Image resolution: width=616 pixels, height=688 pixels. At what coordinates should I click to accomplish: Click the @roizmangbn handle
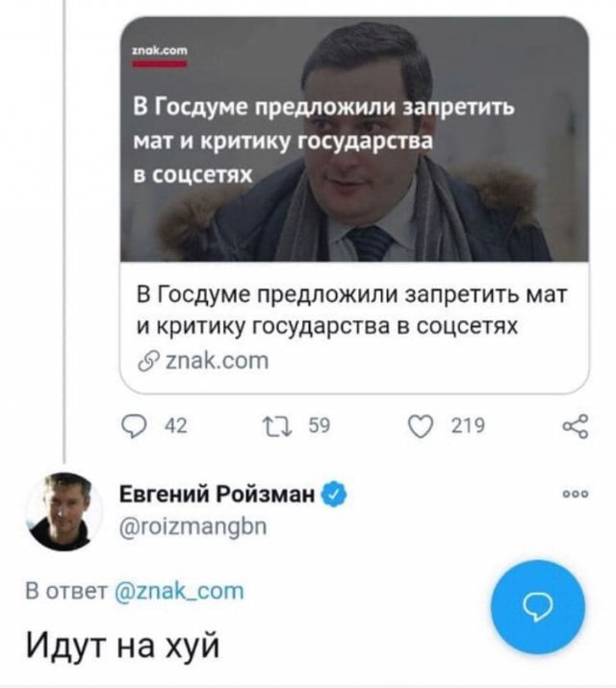192,526
